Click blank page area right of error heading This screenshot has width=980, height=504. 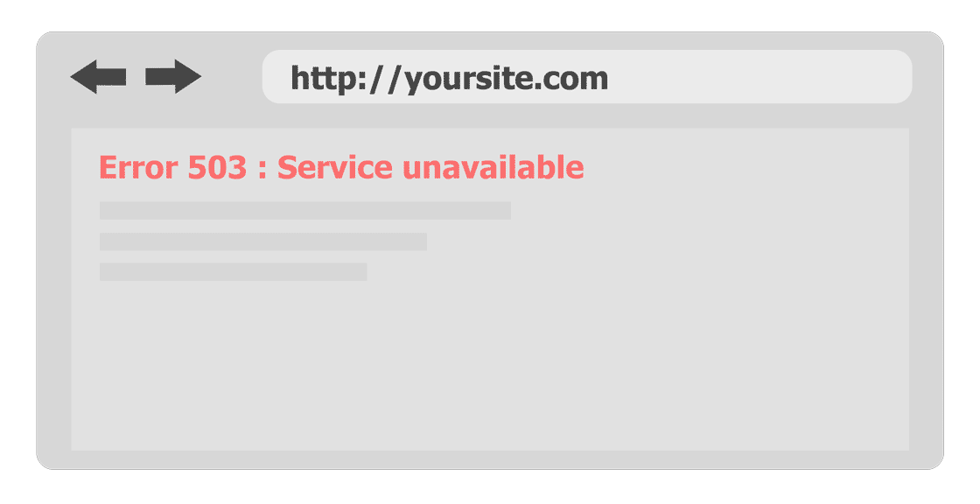(744, 168)
